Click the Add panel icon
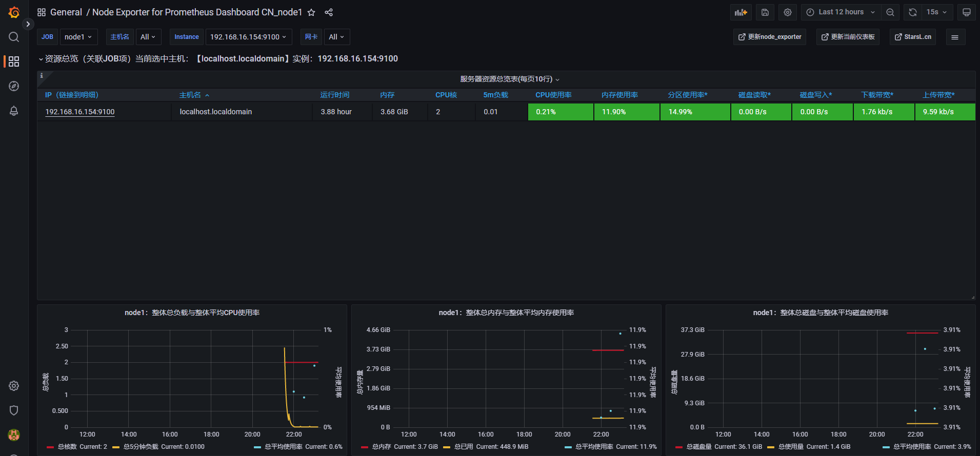This screenshot has width=980, height=456. point(741,12)
